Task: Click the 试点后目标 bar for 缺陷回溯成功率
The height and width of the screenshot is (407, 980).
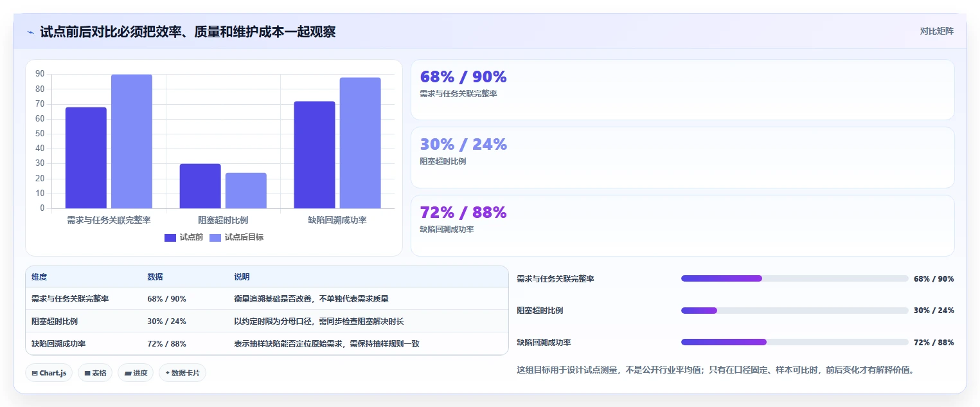Action: coord(361,143)
